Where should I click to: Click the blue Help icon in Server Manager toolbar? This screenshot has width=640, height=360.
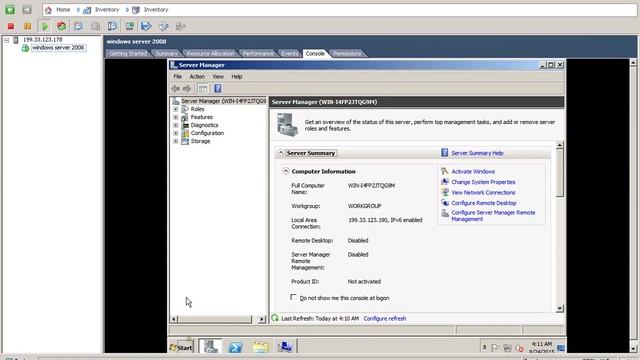(218, 89)
